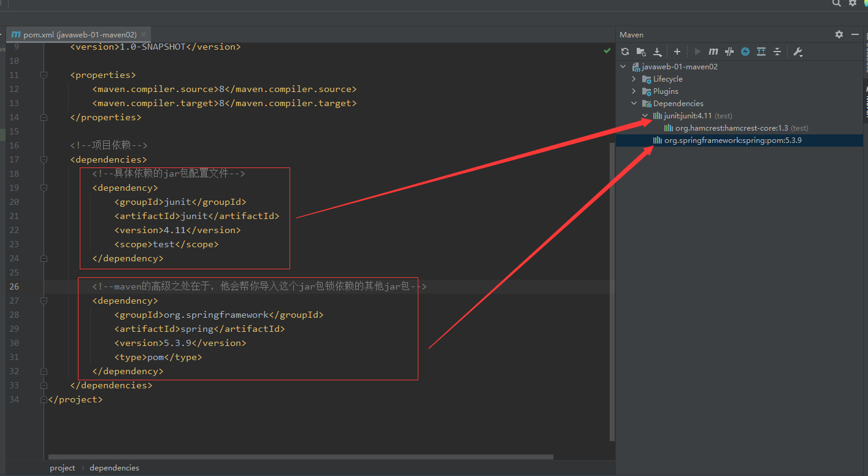The width and height of the screenshot is (868, 476).
Task: Click the Maven panel title
Action: click(x=631, y=34)
